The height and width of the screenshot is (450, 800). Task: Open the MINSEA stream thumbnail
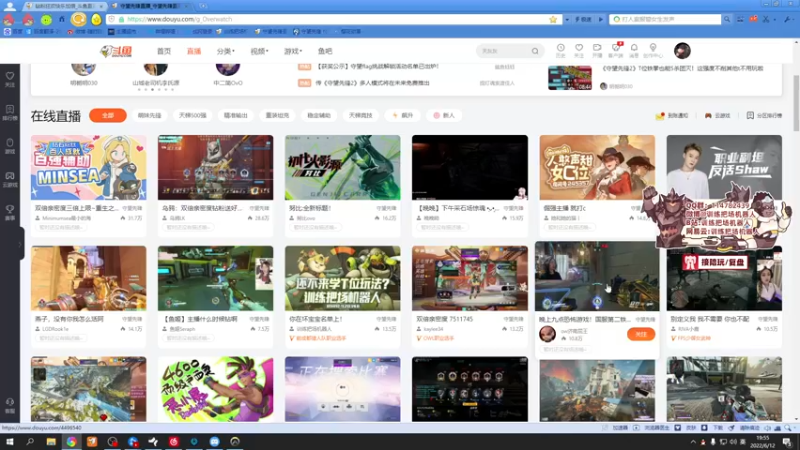point(88,167)
